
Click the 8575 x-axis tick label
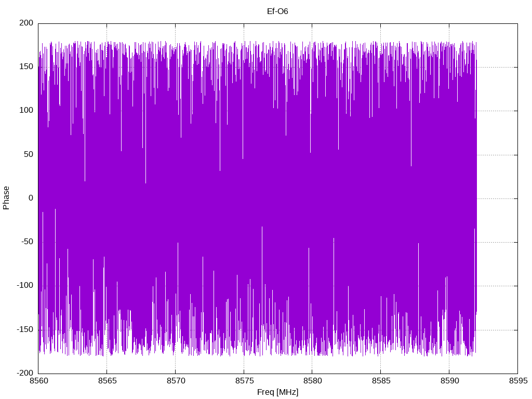point(244,381)
